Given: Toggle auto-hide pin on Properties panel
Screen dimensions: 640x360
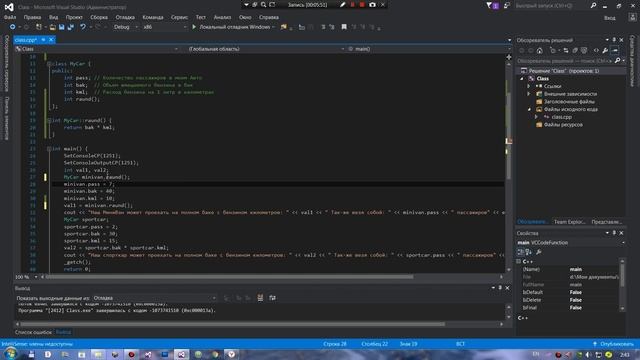Looking at the screenshot, I should pyautogui.click(x=614, y=233).
